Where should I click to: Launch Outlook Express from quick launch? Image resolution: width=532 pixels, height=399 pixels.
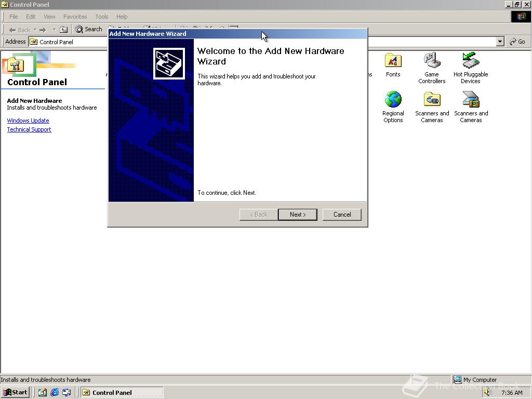[66, 393]
